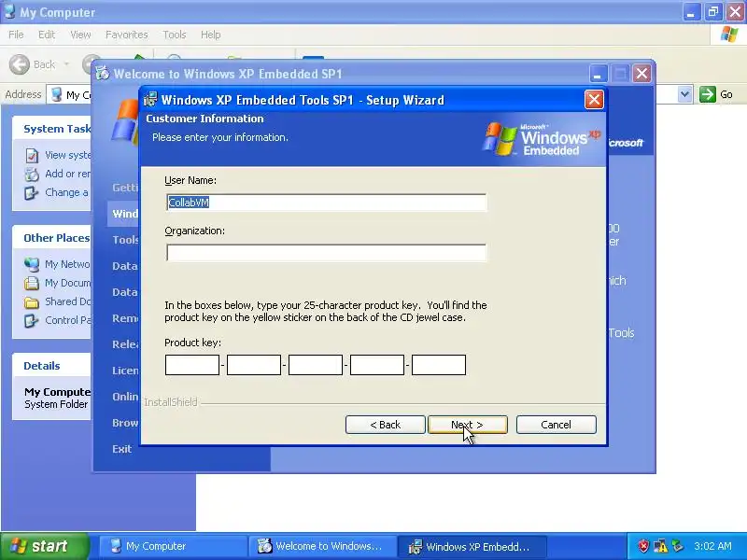This screenshot has height=560, width=747.
Task: Close the Setup Wizard dialog
Action: point(594,100)
